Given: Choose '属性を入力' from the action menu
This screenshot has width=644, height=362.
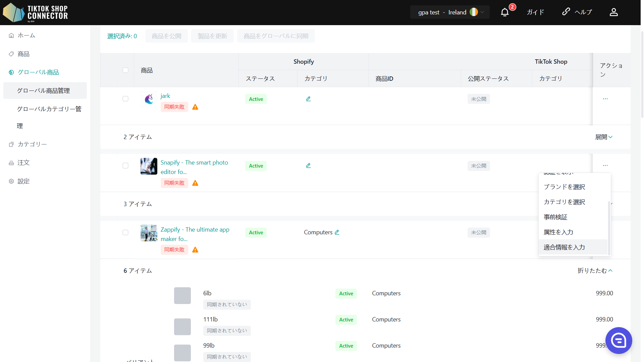Looking at the screenshot, I should 573,232.
